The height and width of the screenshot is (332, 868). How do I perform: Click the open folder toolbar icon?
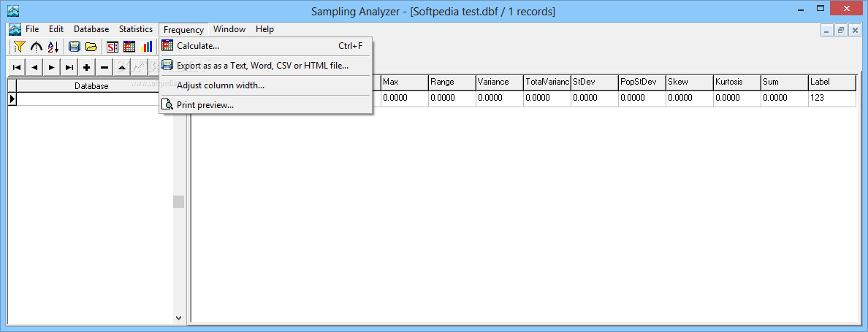pyautogui.click(x=91, y=47)
